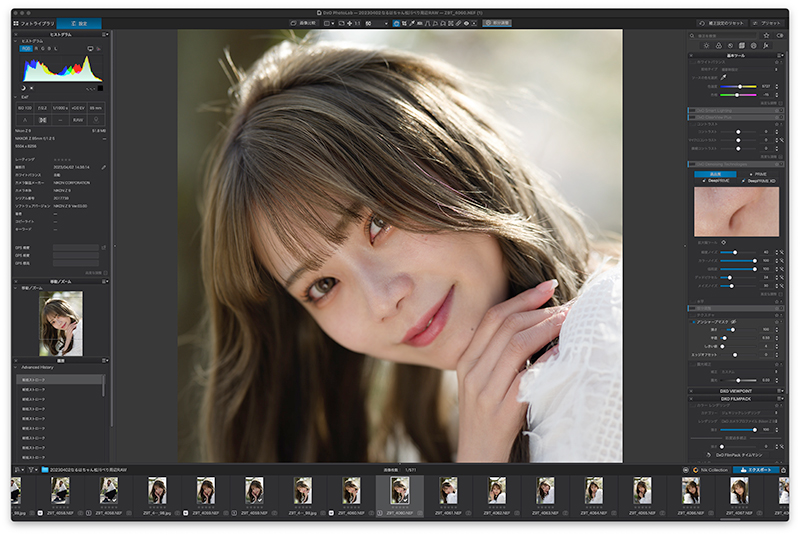Screen dimensions: 800x535
Task: Toggle the monitor gamut warning icon in histogram
Action: [x=90, y=48]
